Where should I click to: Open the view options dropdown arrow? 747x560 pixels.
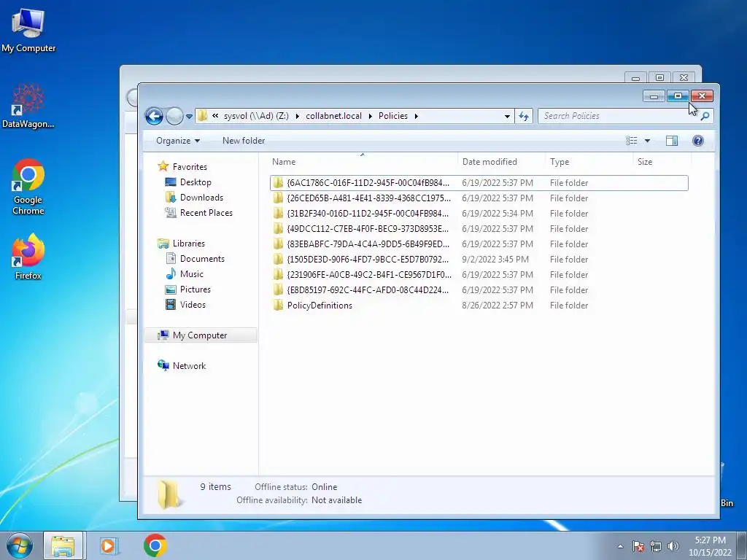[647, 141]
